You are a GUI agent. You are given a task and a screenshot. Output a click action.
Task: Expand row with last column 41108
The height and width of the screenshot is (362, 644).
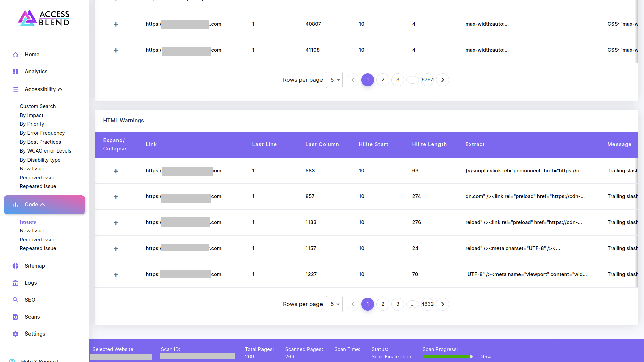pos(116,50)
